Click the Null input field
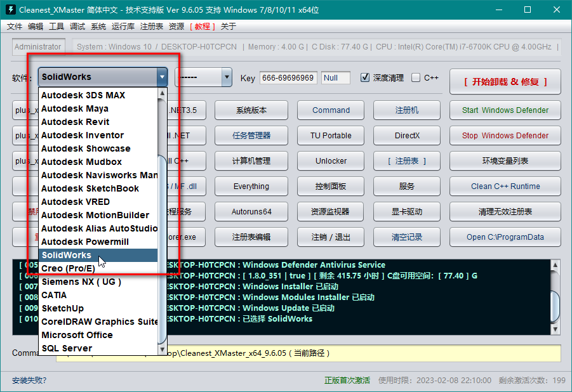572x392 pixels. coord(336,77)
